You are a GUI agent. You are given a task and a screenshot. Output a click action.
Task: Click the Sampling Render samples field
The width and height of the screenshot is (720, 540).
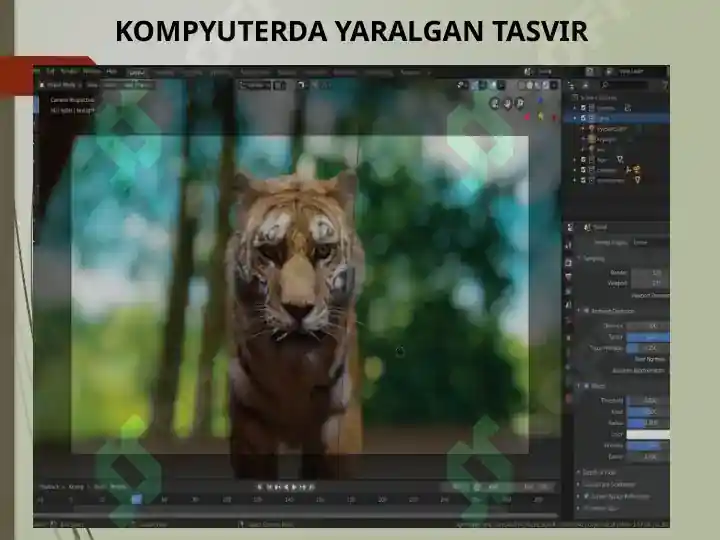coord(650,273)
